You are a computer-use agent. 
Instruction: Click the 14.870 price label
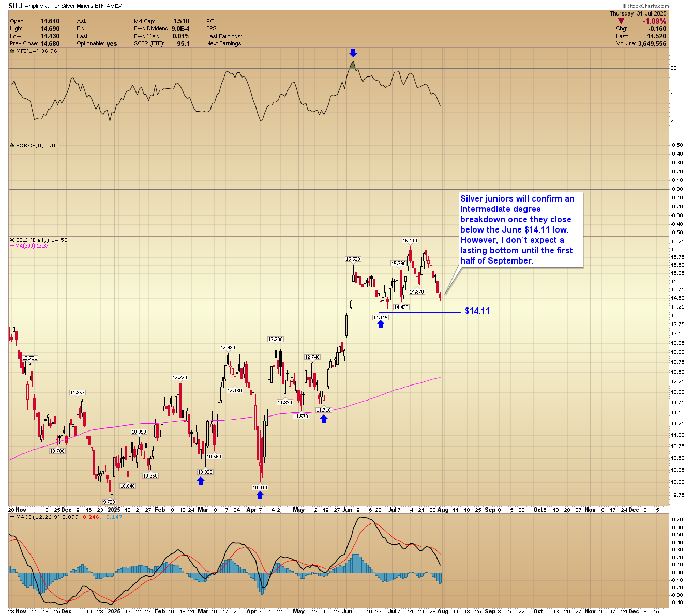tap(417, 292)
